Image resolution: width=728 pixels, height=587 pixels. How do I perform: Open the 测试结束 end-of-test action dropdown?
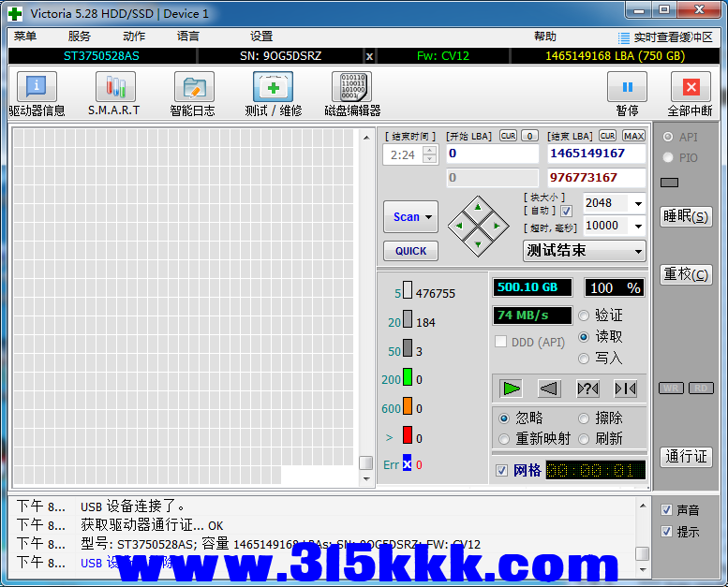(638, 251)
